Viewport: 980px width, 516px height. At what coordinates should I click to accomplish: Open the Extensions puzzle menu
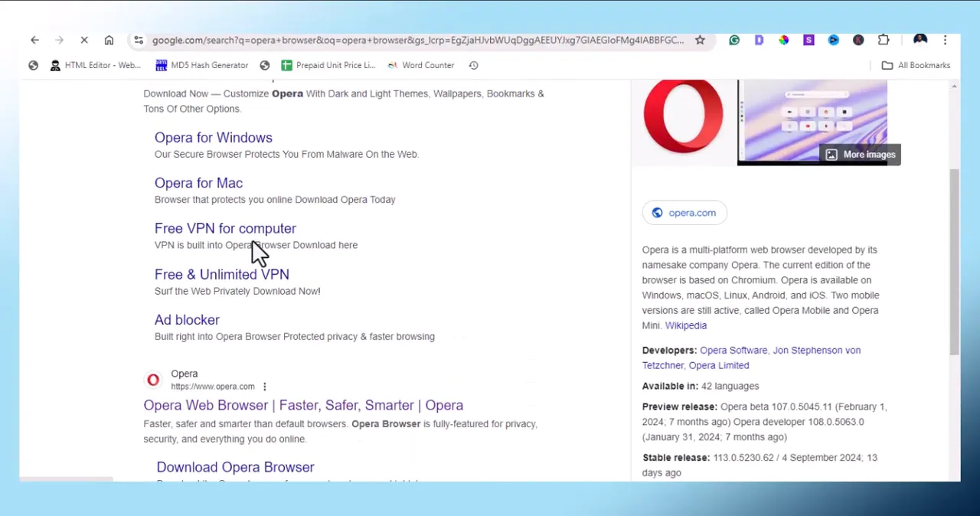point(884,40)
